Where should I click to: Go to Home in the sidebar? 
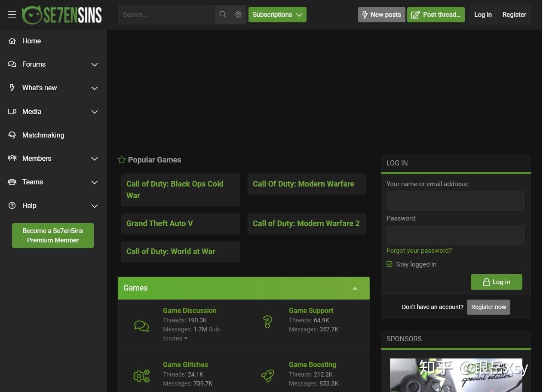pos(31,41)
